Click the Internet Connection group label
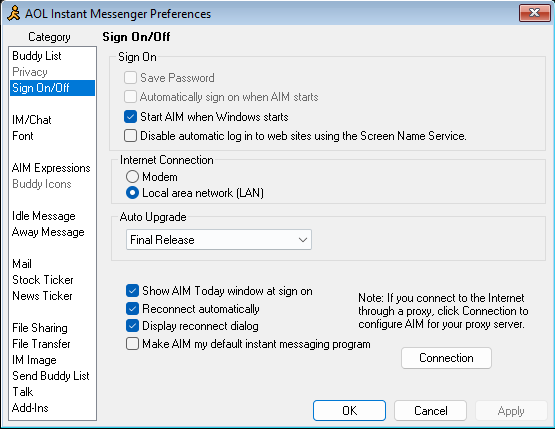555x429 pixels. pos(167,160)
